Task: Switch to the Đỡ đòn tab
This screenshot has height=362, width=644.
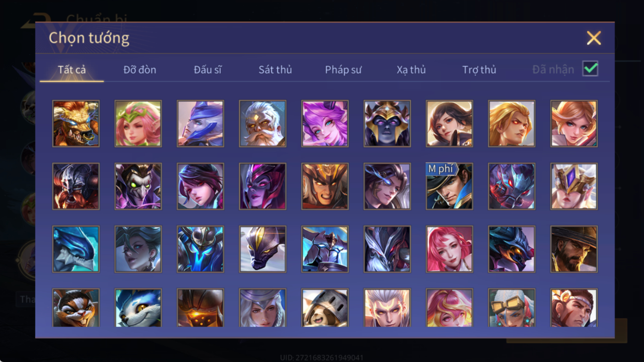Action: [140, 70]
